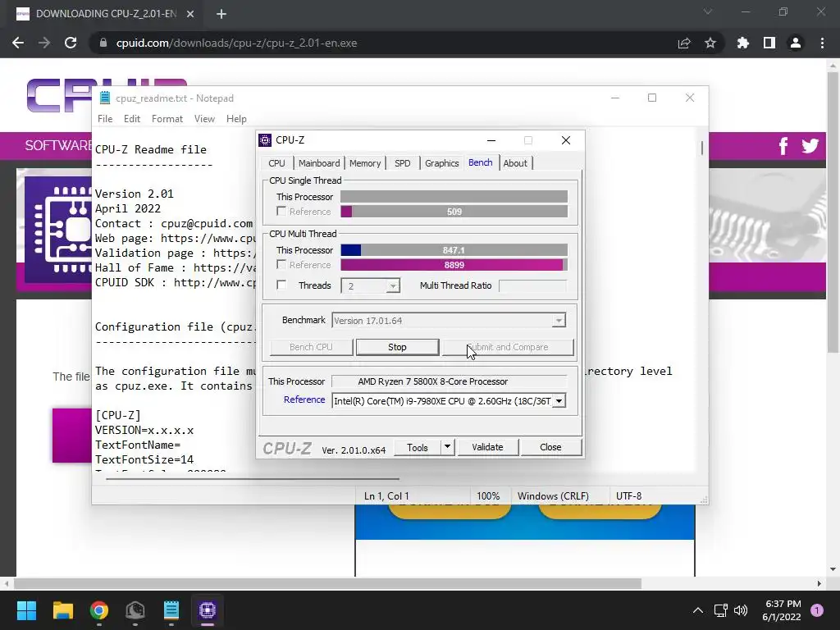Viewport: 840px width, 630px height.
Task: Click the grey recorder app taskbar icon
Action: point(135,610)
